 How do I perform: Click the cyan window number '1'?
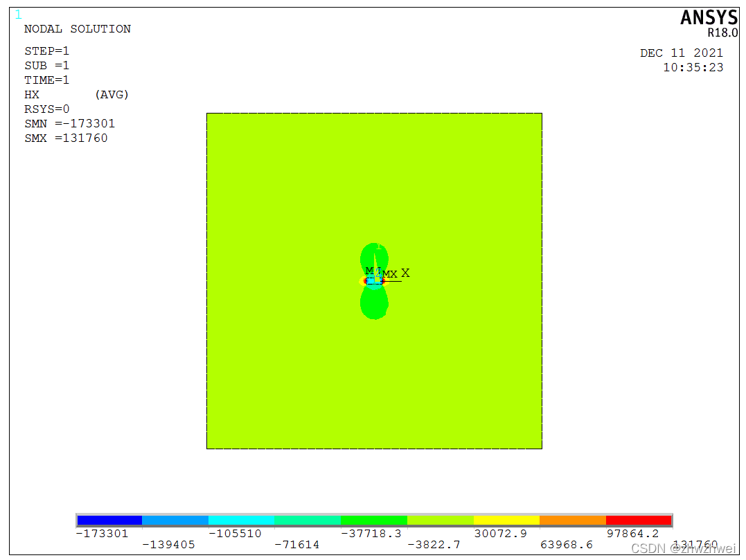[19, 15]
